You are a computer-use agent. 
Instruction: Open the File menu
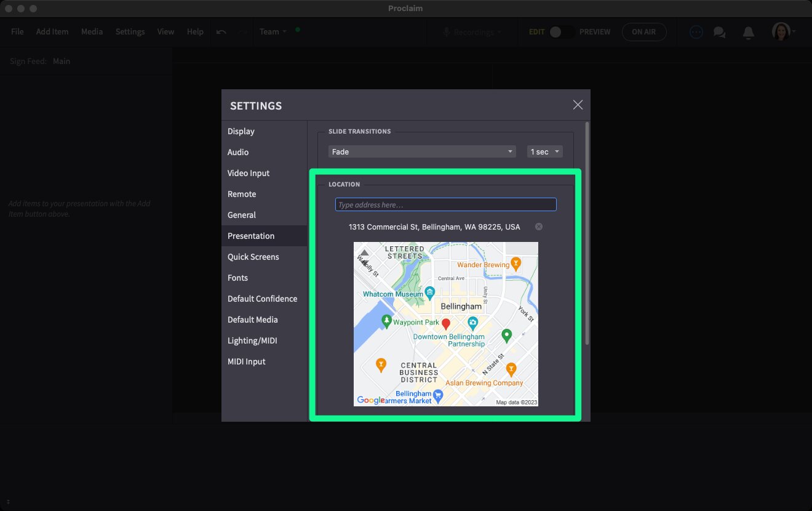(17, 32)
